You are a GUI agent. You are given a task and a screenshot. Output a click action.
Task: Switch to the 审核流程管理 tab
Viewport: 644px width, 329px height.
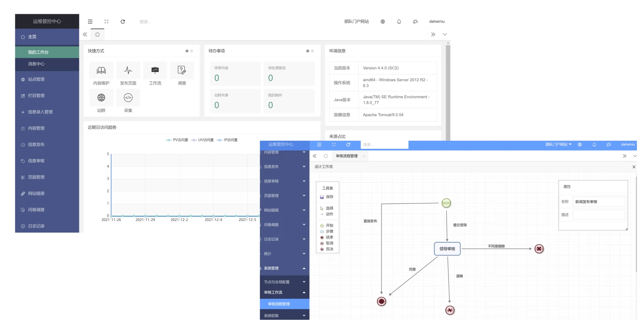click(347, 156)
